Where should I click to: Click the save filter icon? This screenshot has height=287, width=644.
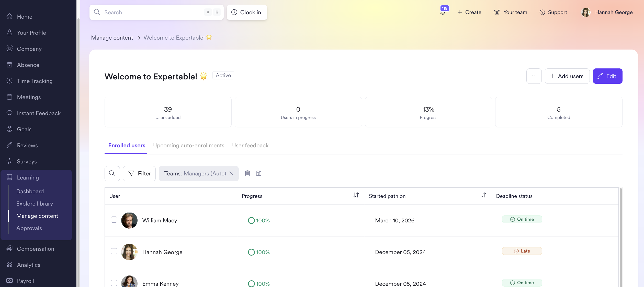[x=258, y=173]
